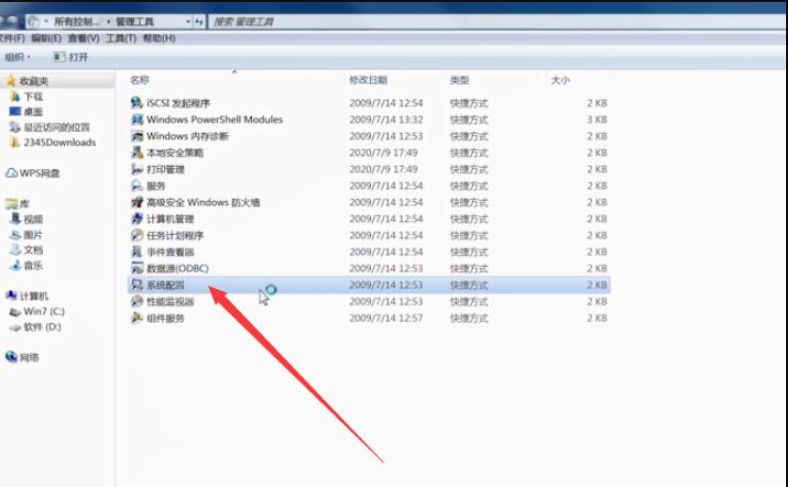Click the 打开 toolbar button
This screenshot has width=788, height=487.
pyautogui.click(x=72, y=57)
